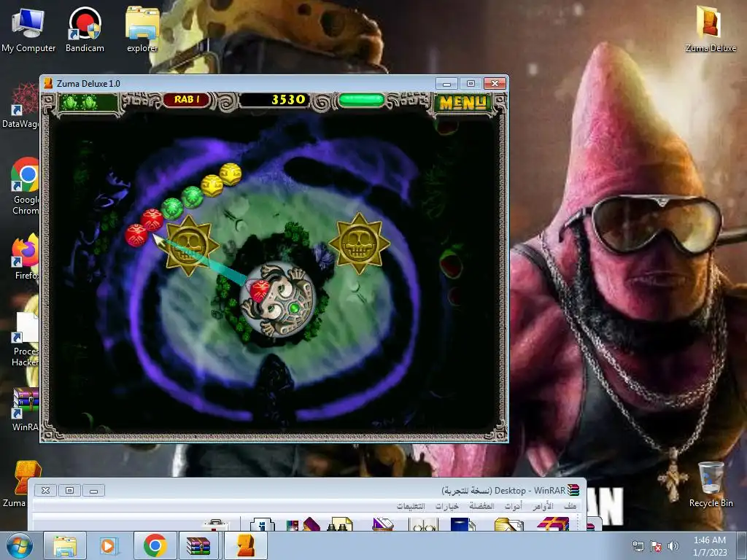Click the Zuma Deluxe title bar icon

pyautogui.click(x=48, y=83)
